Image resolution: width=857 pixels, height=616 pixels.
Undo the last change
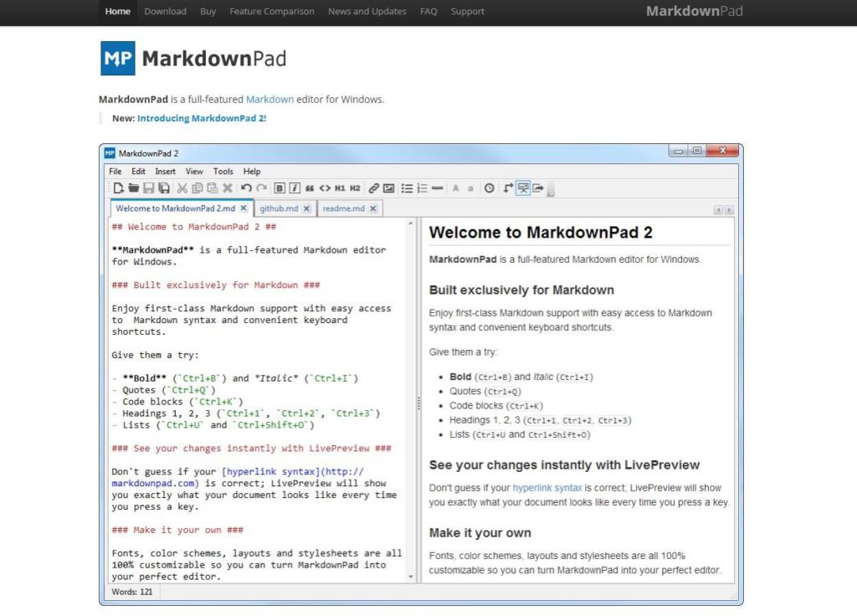(246, 188)
